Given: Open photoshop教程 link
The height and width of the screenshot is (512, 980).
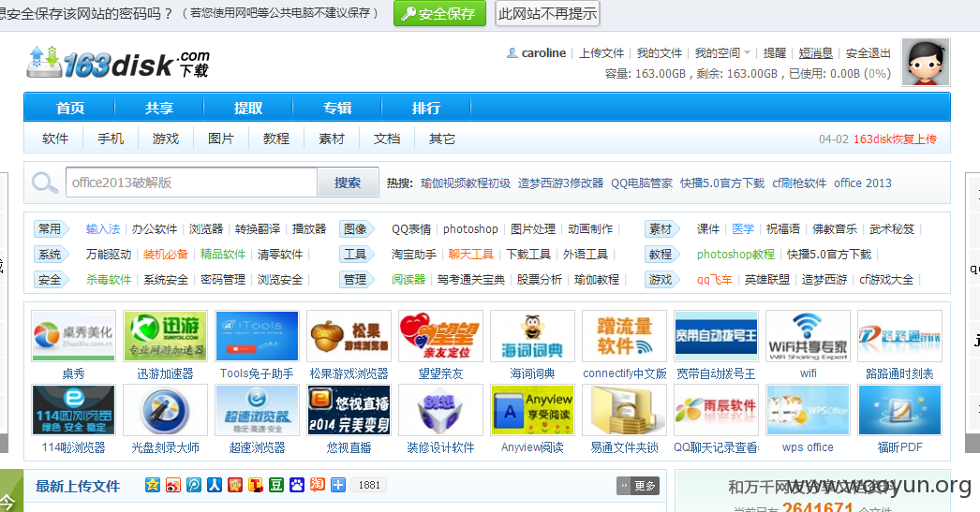Looking at the screenshot, I should pyautogui.click(x=735, y=254).
